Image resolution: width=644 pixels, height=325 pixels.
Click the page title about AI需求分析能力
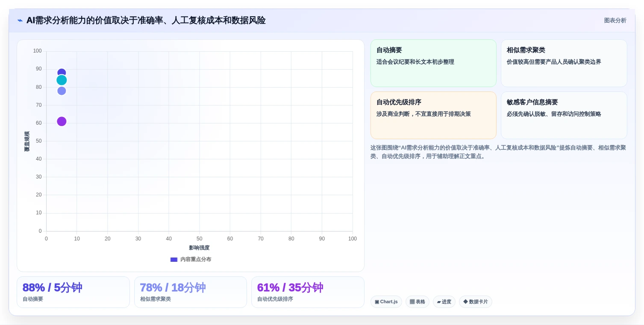coord(146,20)
